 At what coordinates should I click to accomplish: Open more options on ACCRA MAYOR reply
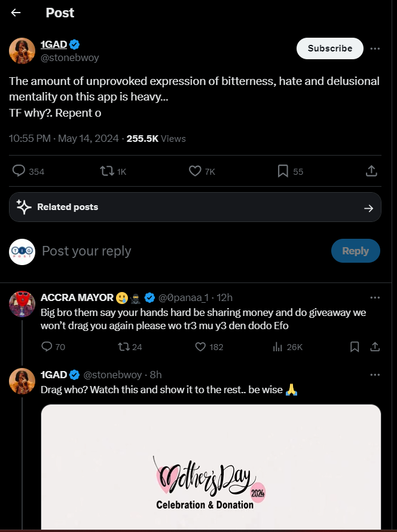coord(375,297)
